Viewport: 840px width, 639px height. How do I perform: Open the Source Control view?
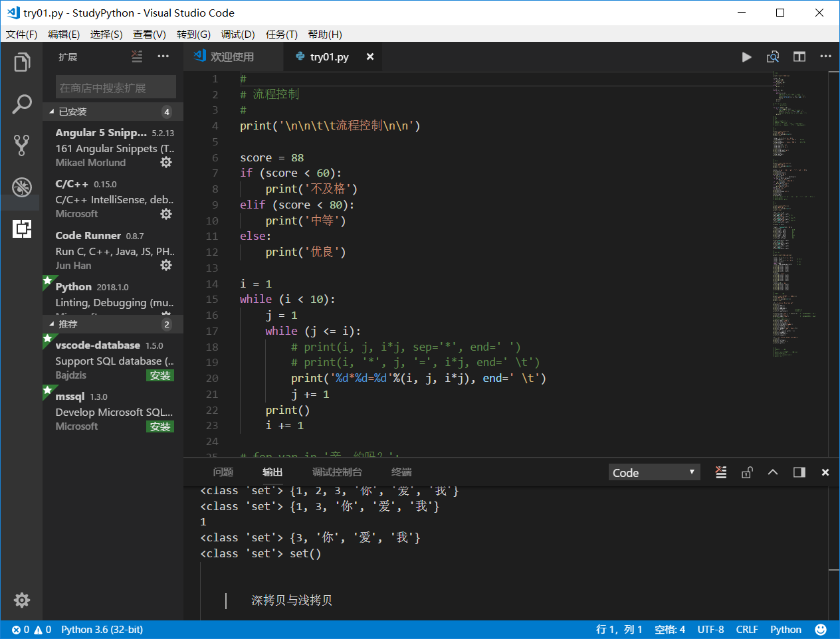tap(22, 145)
